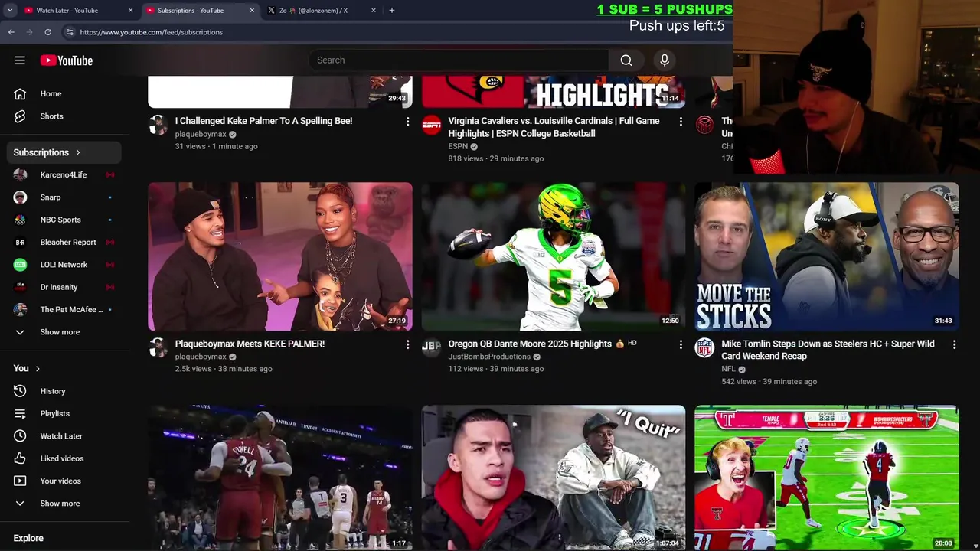Click the Explore sidebar heading
This screenshot has height=551, width=980.
[x=28, y=538]
